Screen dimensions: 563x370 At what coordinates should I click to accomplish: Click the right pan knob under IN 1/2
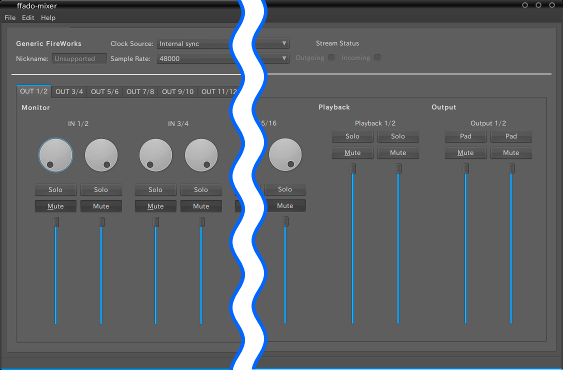pos(101,155)
